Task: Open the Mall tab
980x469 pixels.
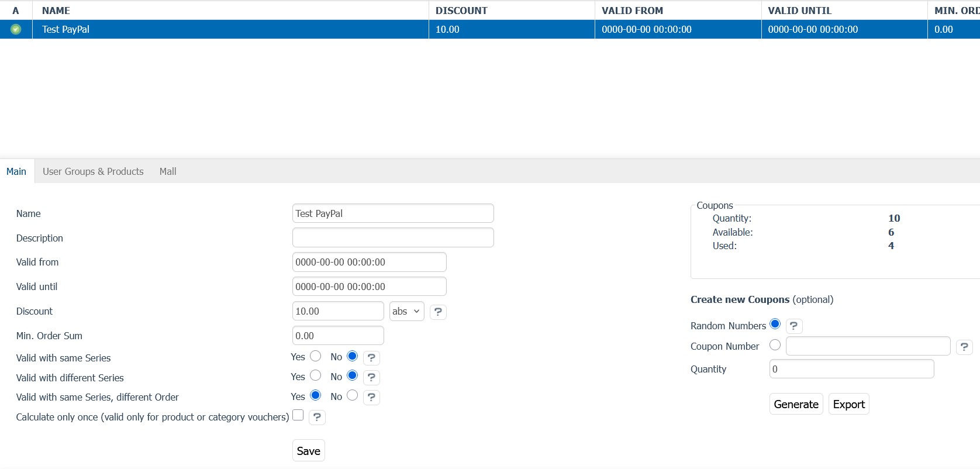Action: point(168,171)
